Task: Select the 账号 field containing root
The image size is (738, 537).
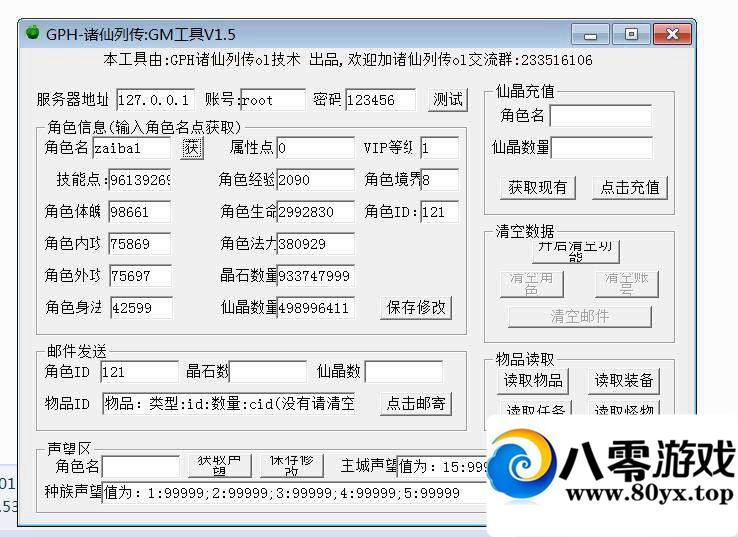Action: click(272, 100)
